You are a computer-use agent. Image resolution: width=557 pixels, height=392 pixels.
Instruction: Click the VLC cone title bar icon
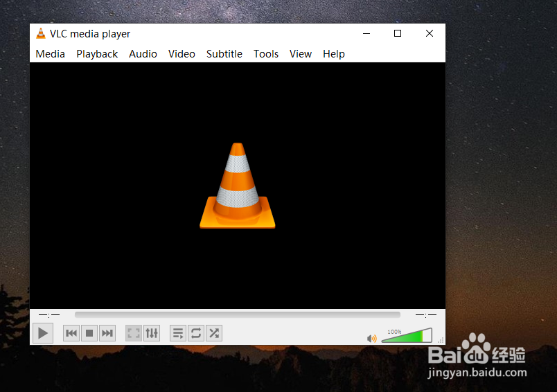coord(41,33)
